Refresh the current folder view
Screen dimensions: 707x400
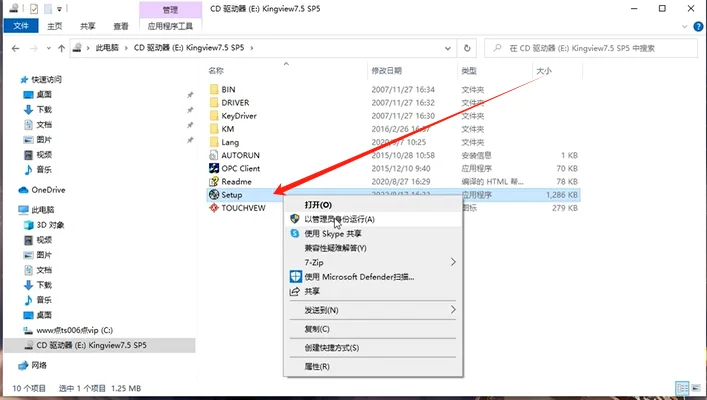click(x=467, y=48)
